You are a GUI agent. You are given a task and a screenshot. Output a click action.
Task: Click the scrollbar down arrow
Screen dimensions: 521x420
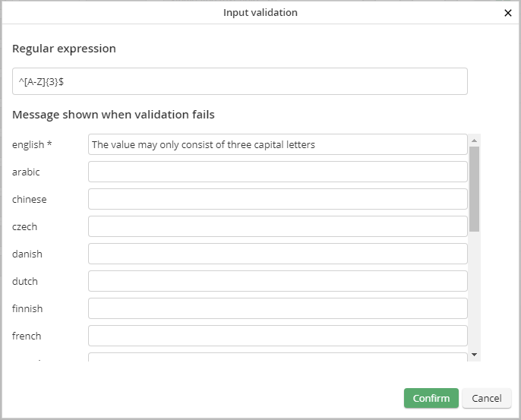pyautogui.click(x=475, y=355)
